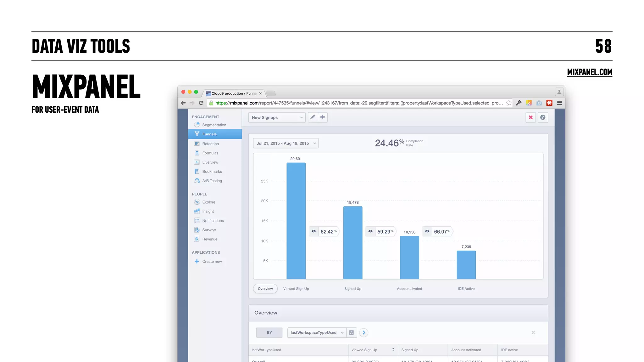The width and height of the screenshot is (644, 362).
Task: Click the blue arrow next to lastWorkspaceTypeUsed
Action: pyautogui.click(x=364, y=332)
